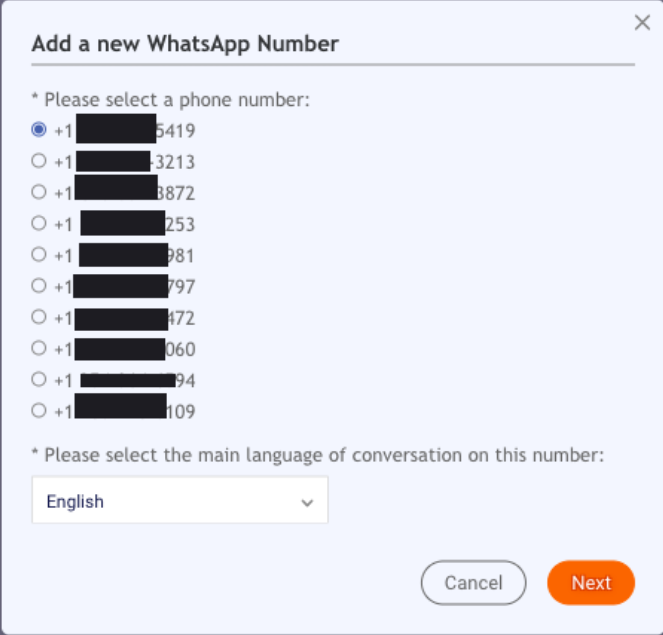Open the English language dropdown
The width and height of the screenshot is (663, 635).
(x=180, y=500)
